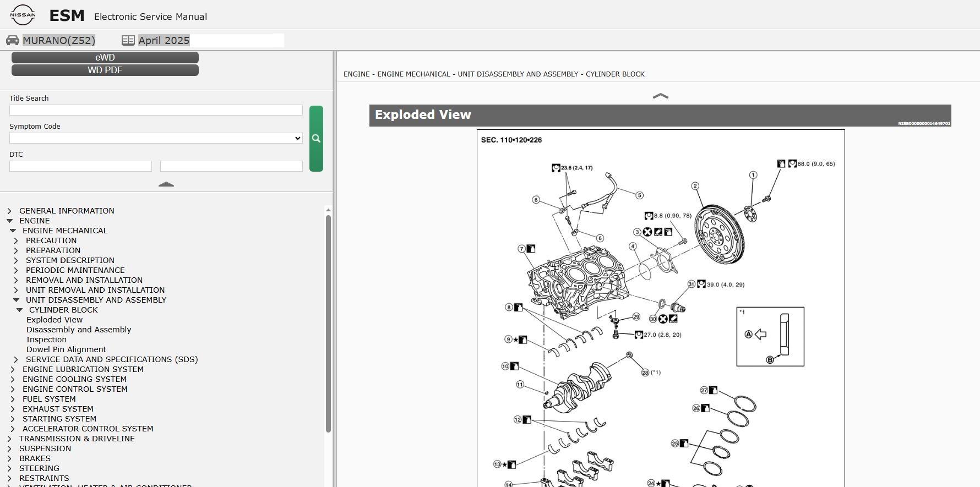Screen dimensions: 980x487
Task: Select the MURANO(Z52) model field
Action: click(x=59, y=40)
